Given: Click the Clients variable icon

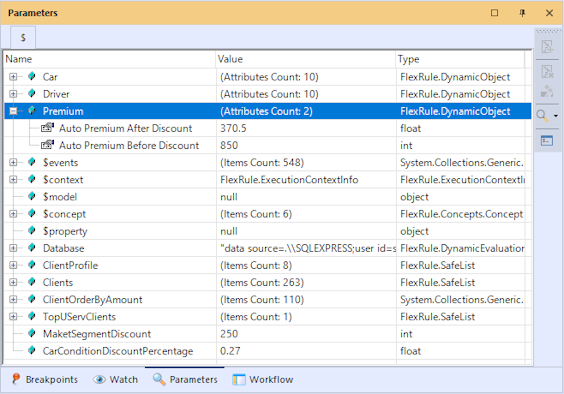Looking at the screenshot, I should 32,282.
